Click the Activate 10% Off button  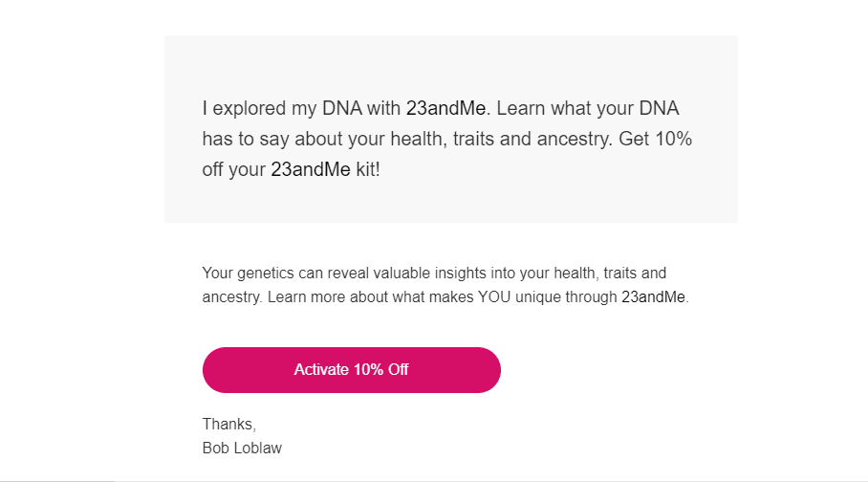(x=351, y=370)
